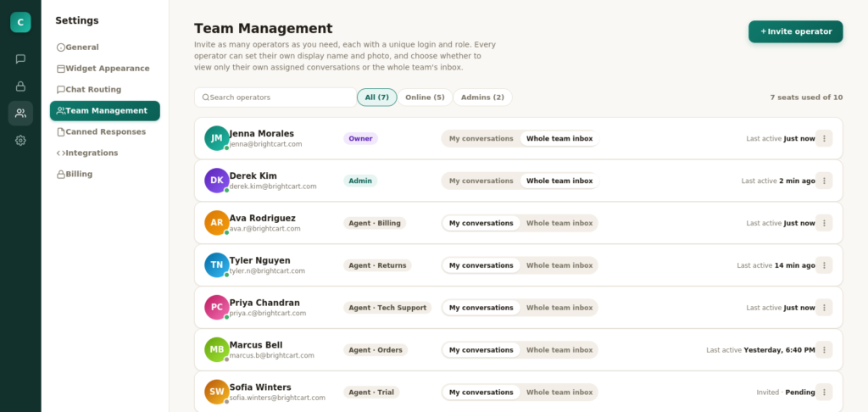Click the workspace logo 'C' icon
Viewport: 868px width, 412px height.
coord(20,22)
